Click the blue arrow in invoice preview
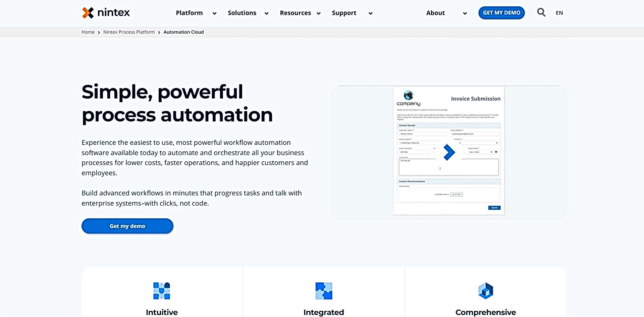The width and height of the screenshot is (644, 317). pos(449,152)
